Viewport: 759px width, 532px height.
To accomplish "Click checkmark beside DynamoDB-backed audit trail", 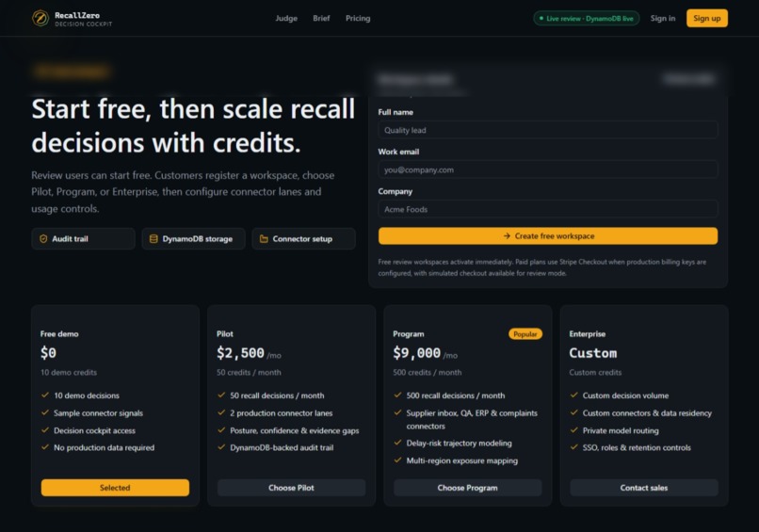I will pos(221,447).
